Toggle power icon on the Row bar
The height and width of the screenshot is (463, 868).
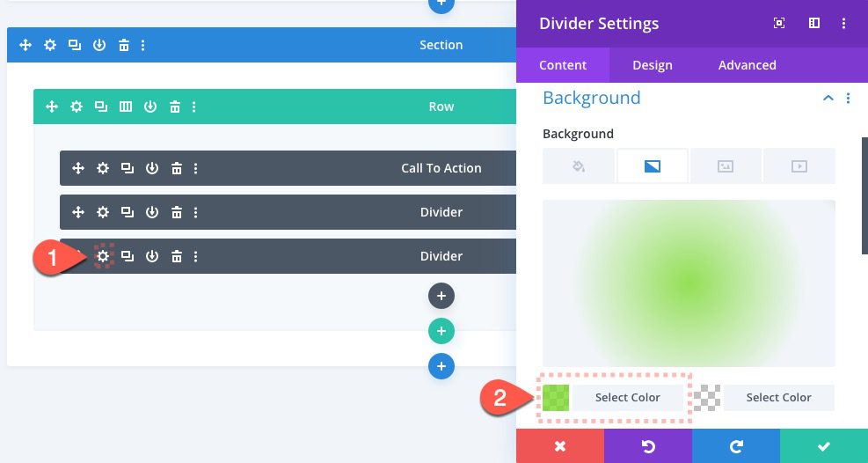(150, 107)
